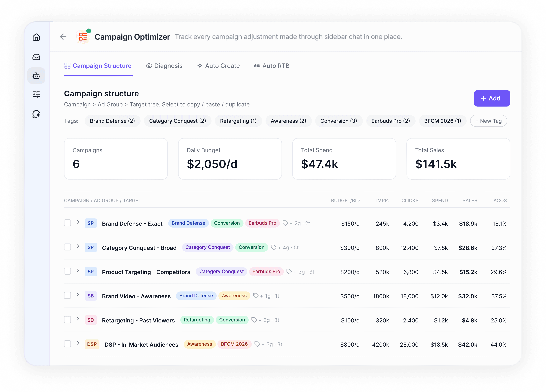Image resolution: width=546 pixels, height=392 pixels.
Task: Open the Inbox icon in sidebar
Action: pos(36,57)
